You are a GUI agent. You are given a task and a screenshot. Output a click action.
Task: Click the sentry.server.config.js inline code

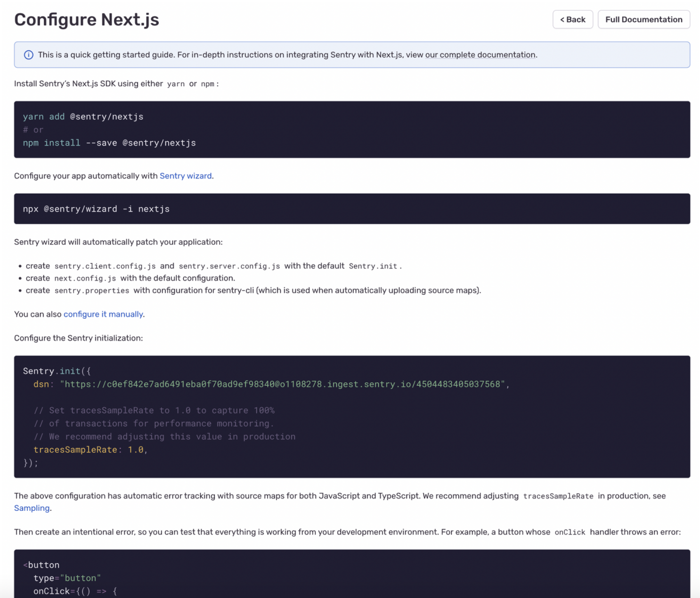click(x=229, y=266)
